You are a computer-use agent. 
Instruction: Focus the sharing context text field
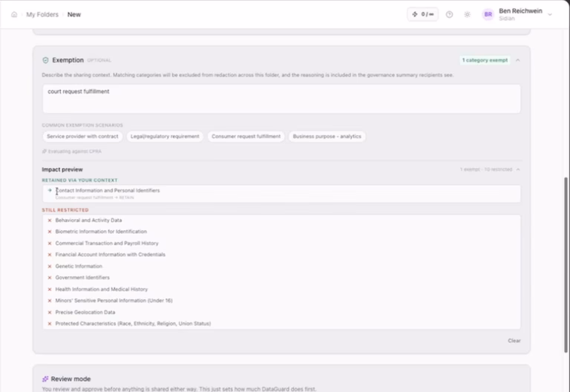(281, 99)
